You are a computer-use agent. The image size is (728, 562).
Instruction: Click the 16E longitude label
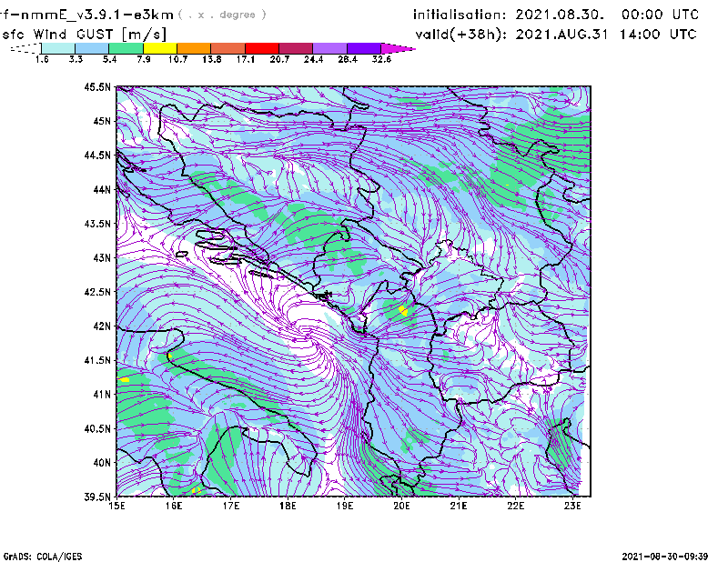174,506
